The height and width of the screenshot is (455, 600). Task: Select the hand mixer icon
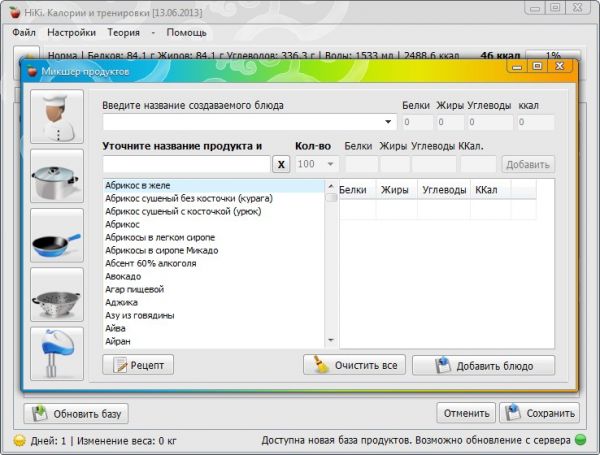tap(57, 354)
